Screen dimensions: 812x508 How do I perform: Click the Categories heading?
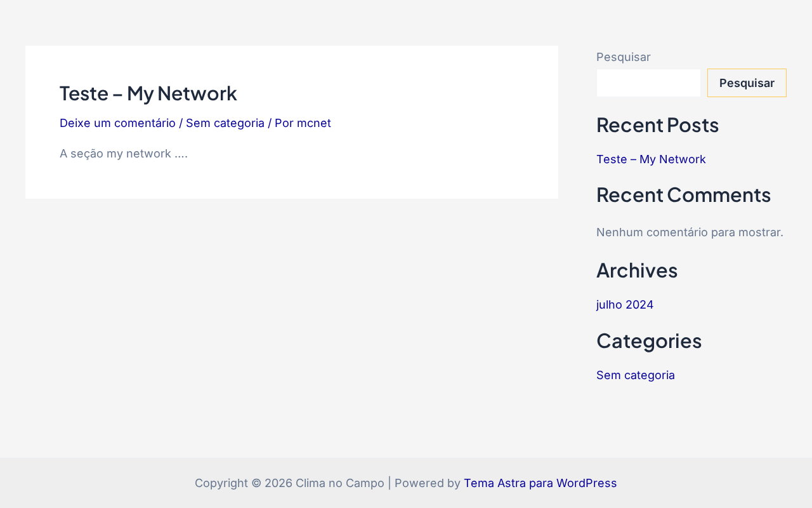[x=649, y=341]
